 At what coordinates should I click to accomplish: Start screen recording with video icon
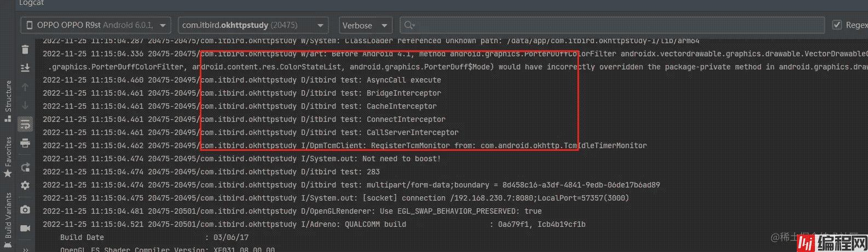[x=25, y=228]
